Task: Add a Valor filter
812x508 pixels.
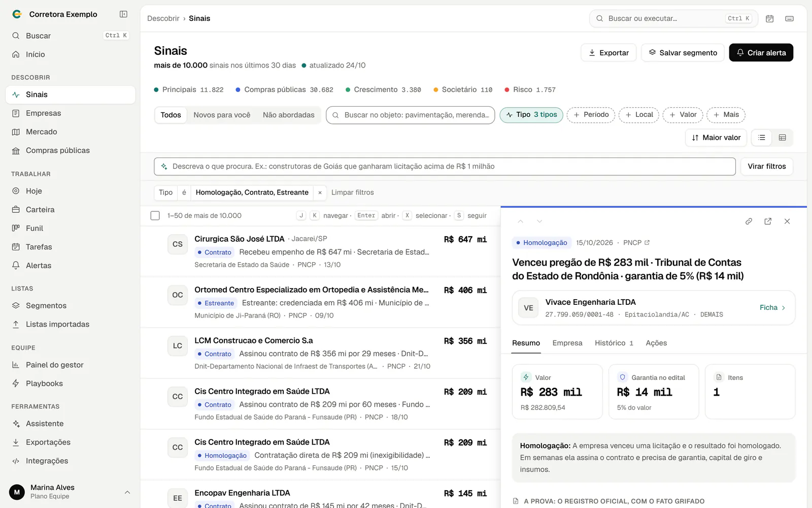Action: tap(683, 115)
